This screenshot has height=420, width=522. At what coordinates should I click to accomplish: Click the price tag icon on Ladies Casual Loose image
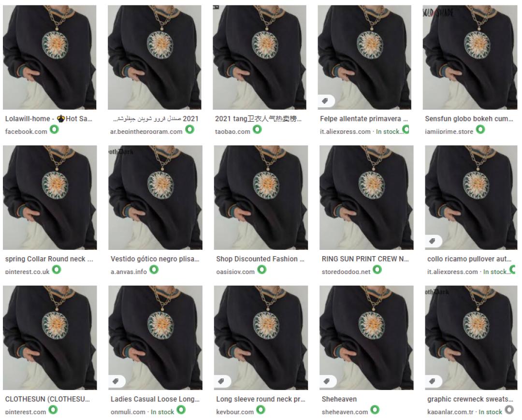[x=116, y=381]
